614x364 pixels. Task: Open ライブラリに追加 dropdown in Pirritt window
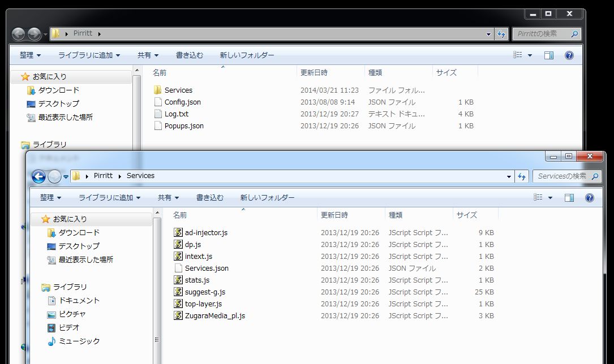pos(89,55)
